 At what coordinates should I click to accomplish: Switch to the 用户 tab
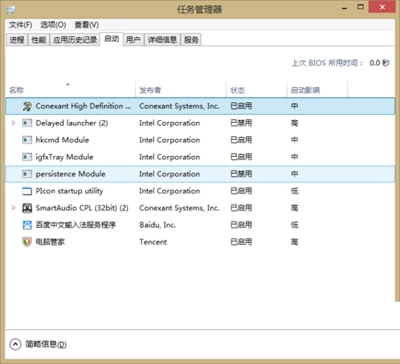[133, 40]
